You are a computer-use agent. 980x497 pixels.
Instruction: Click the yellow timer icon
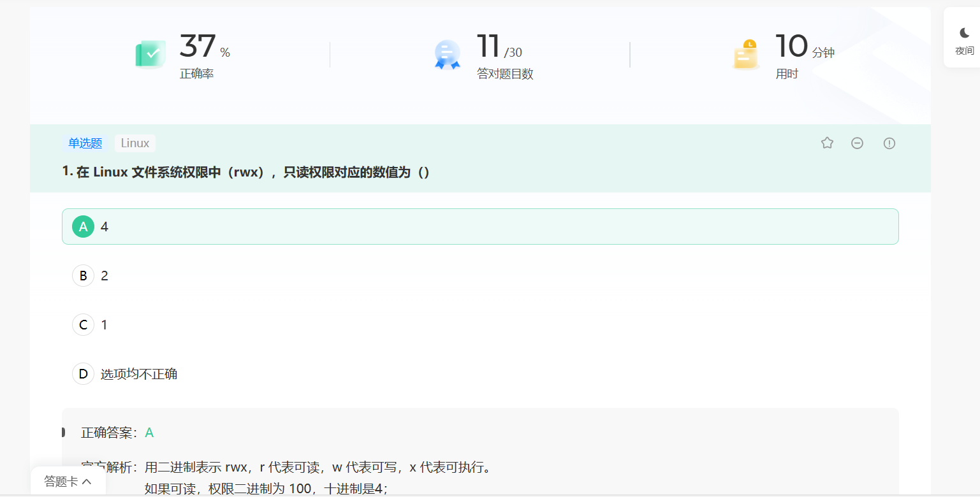coord(746,55)
